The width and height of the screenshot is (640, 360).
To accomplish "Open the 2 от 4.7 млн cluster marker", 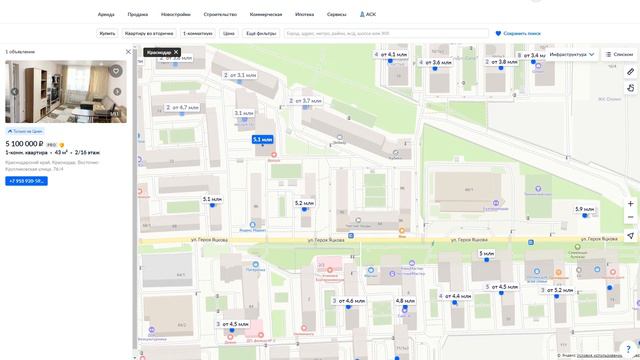I will pyautogui.click(x=182, y=107).
